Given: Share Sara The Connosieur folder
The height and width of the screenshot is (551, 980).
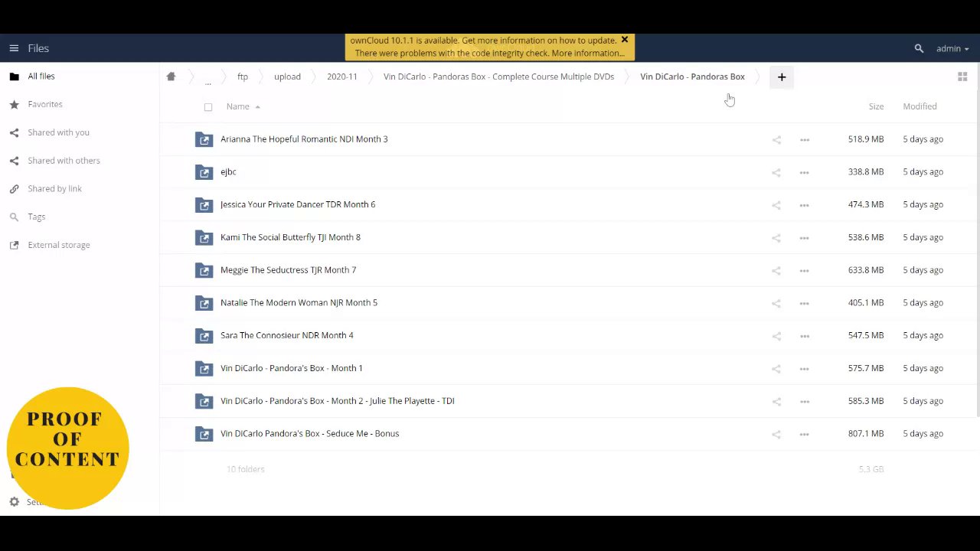Looking at the screenshot, I should point(776,335).
